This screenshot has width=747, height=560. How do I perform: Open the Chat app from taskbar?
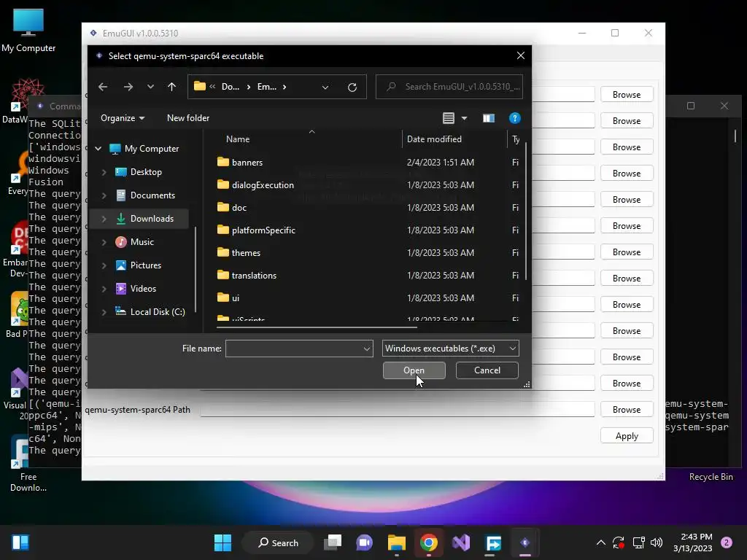click(x=365, y=542)
